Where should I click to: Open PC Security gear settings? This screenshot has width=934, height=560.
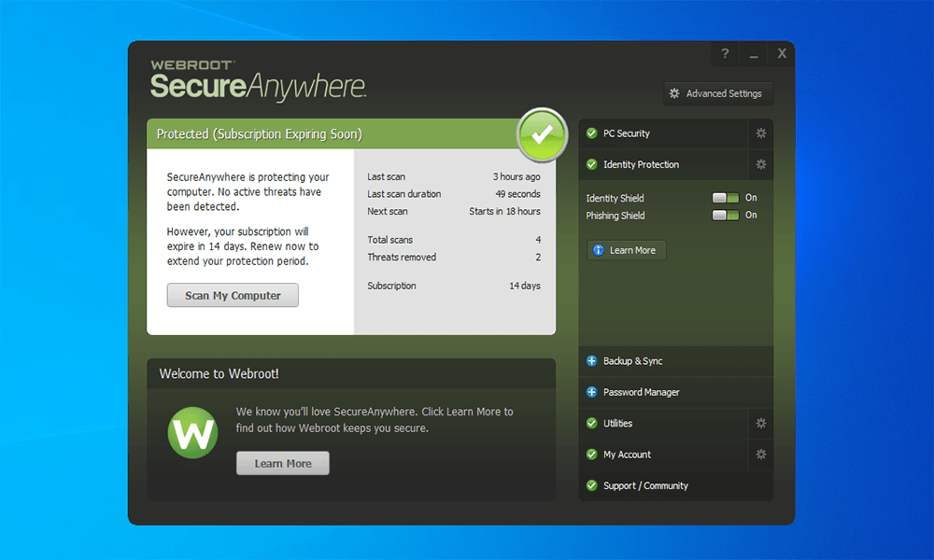pyautogui.click(x=760, y=133)
